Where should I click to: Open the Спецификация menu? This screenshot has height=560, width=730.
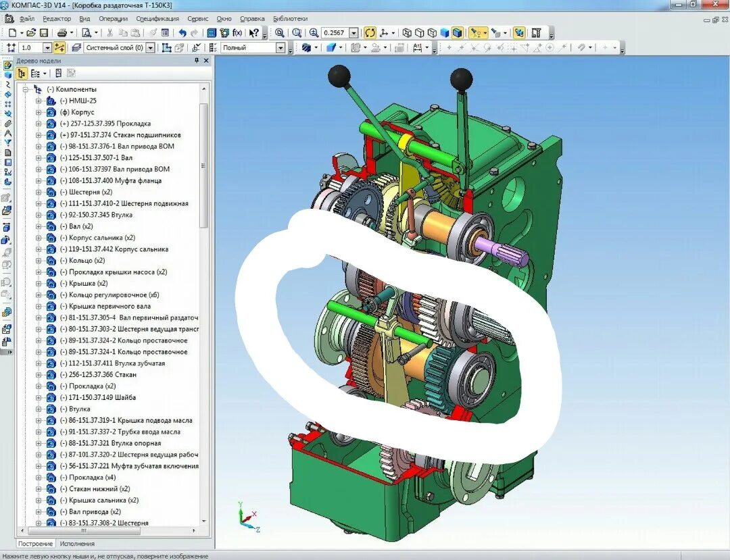click(157, 19)
